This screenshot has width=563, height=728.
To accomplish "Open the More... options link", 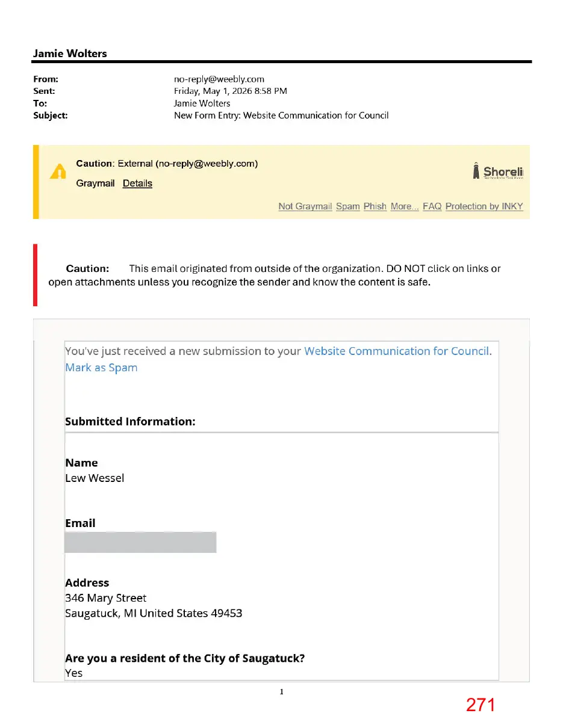I will click(405, 206).
